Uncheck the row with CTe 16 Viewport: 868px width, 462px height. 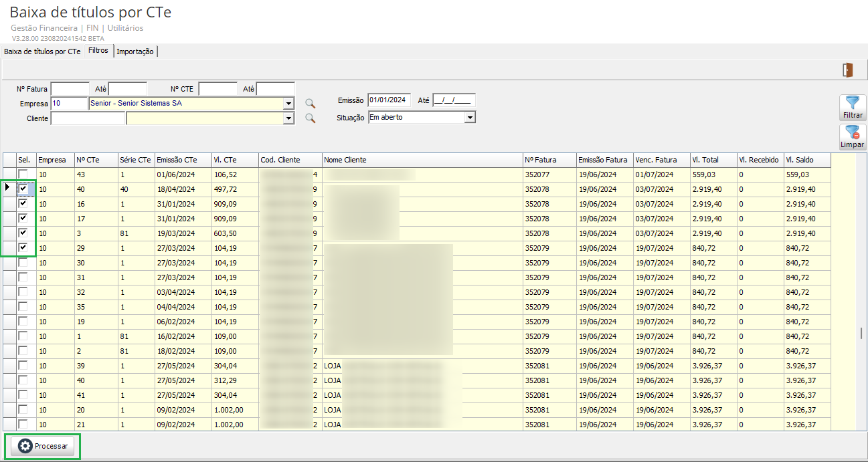tap(23, 203)
